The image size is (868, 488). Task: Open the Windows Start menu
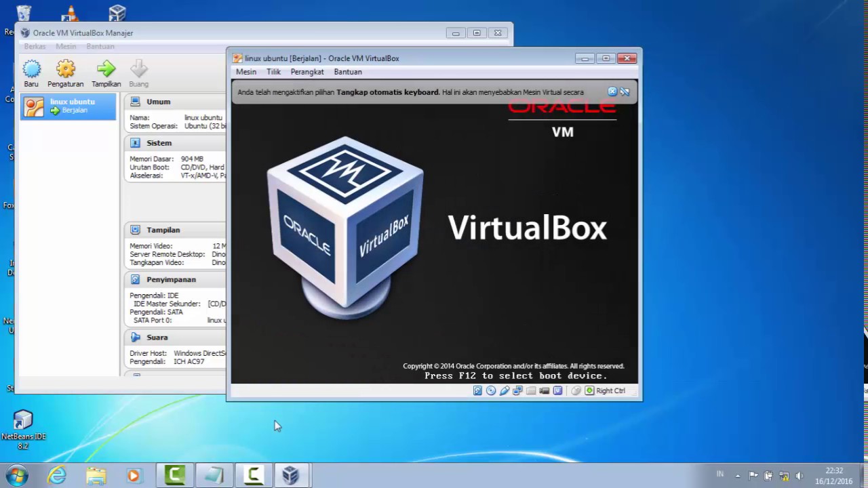[16, 475]
